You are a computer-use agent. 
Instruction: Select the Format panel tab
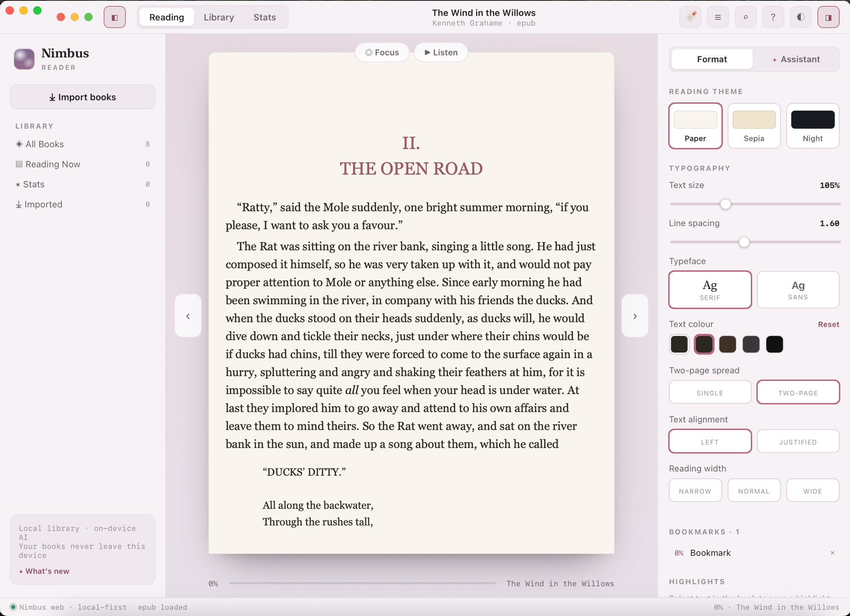tap(712, 59)
